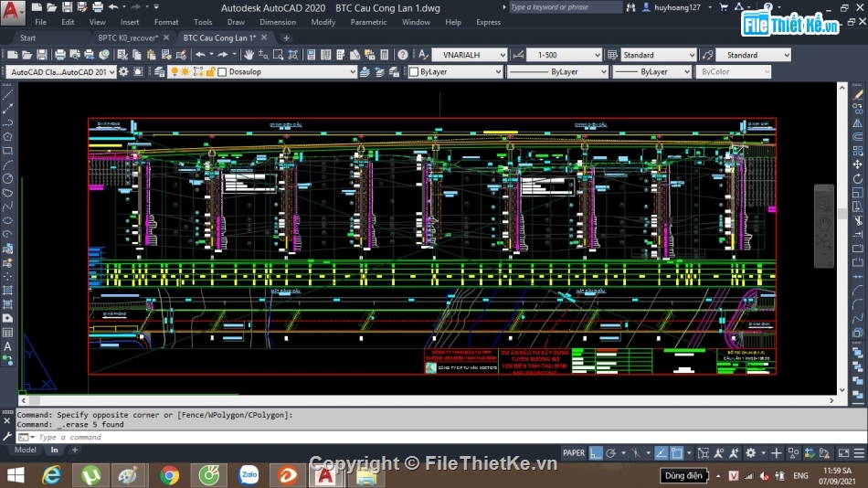Switch to the Start tab
This screenshot has height=488, width=868.
[x=27, y=37]
